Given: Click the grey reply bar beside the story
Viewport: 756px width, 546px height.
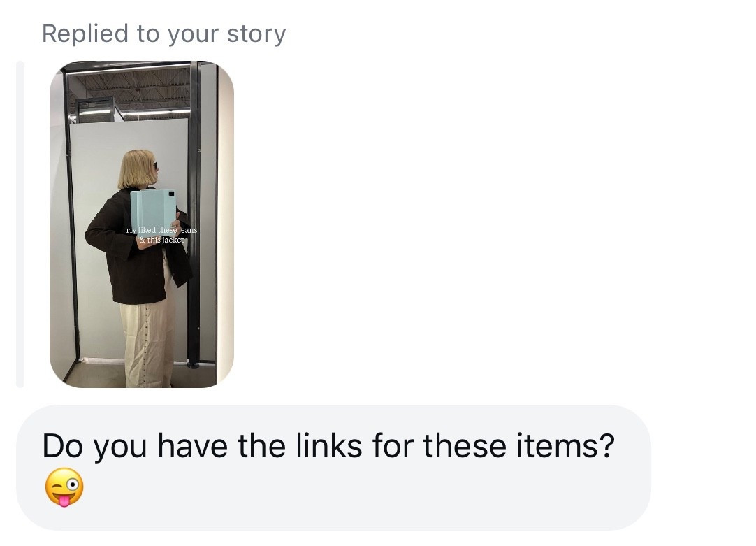Looking at the screenshot, I should 20,224.
